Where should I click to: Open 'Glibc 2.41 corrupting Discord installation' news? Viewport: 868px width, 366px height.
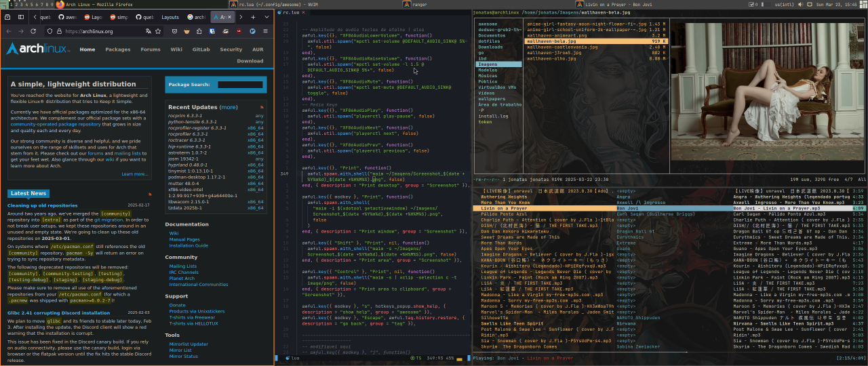[x=58, y=312]
